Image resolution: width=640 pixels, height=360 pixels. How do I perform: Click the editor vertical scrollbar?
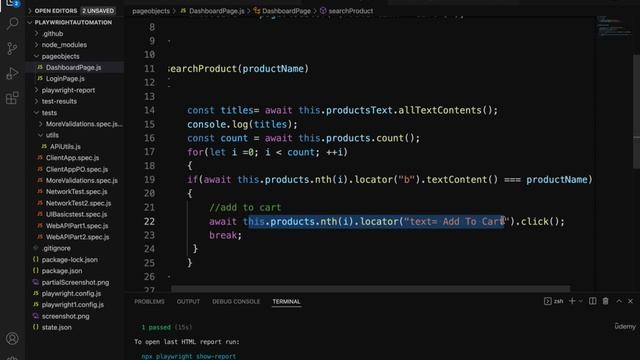click(x=636, y=110)
